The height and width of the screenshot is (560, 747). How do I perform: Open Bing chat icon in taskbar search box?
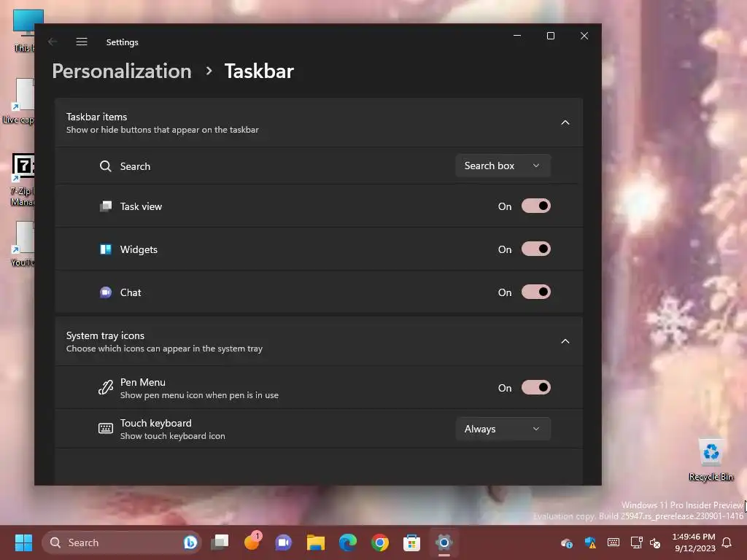190,542
